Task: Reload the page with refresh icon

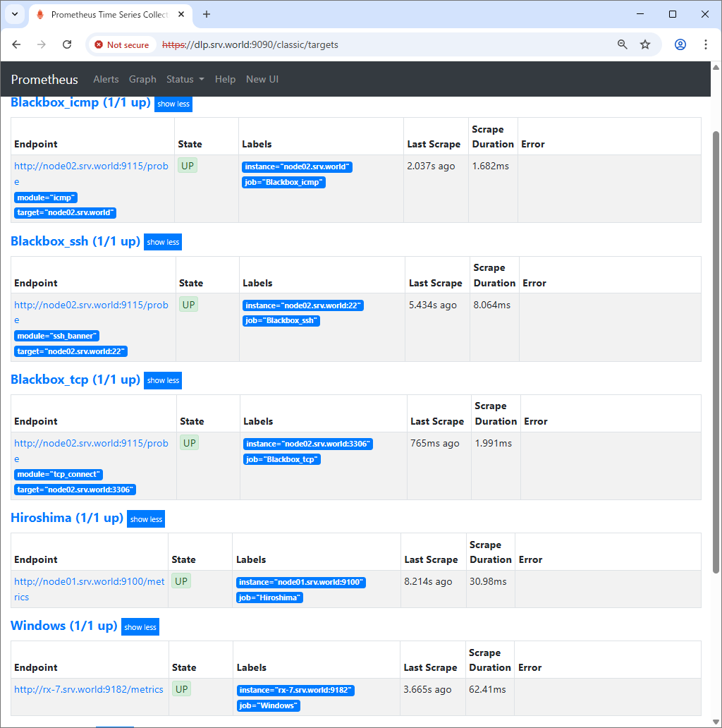Action: pos(67,44)
